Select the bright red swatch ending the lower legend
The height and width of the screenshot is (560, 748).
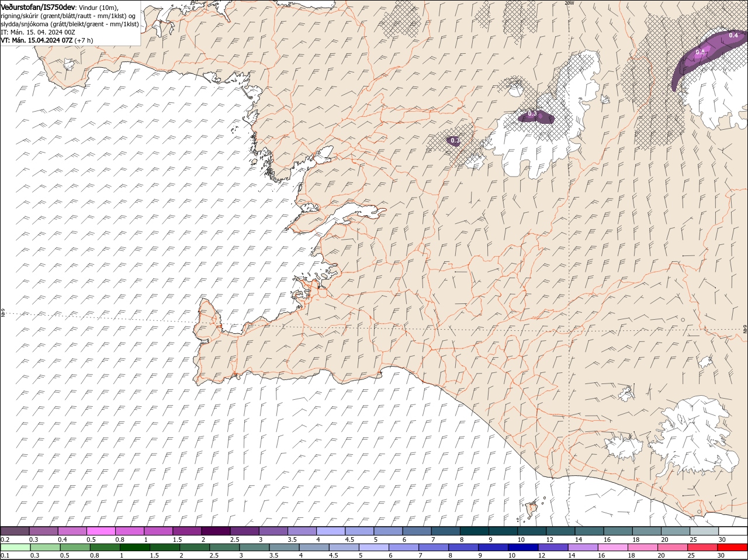click(x=732, y=547)
